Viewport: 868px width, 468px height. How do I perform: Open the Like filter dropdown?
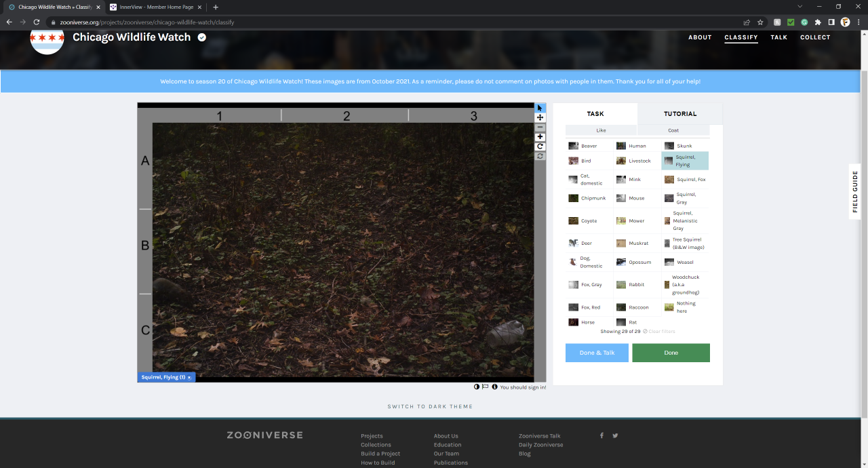601,130
